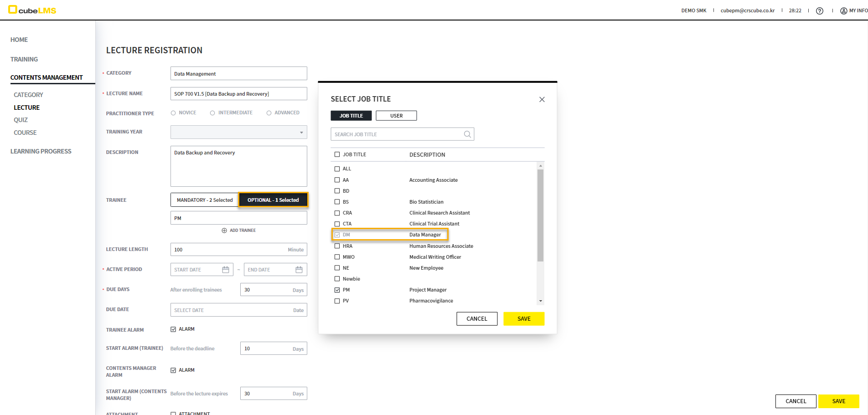Click the Lecture Name input field
Image resolution: width=868 pixels, height=415 pixels.
[x=238, y=94]
